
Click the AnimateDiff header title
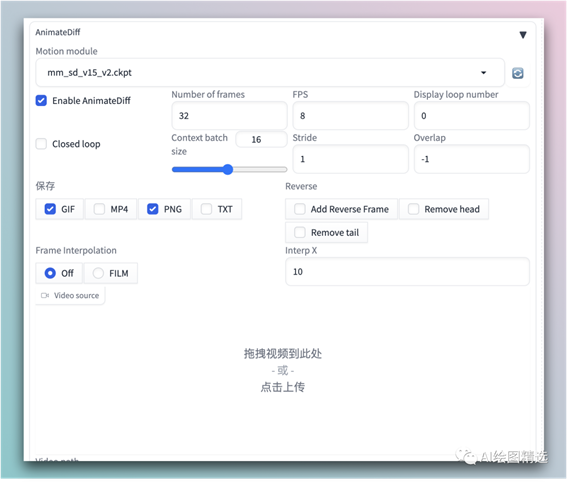coord(58,32)
